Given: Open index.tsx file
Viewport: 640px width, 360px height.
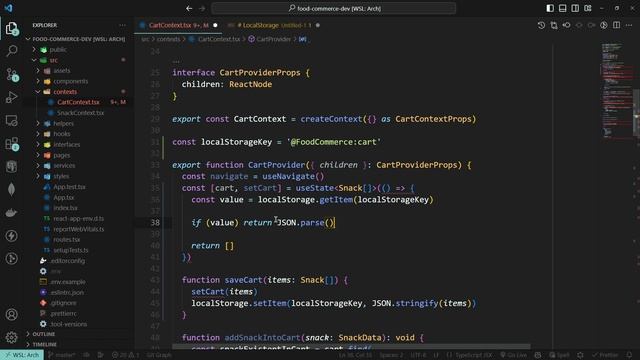Looking at the screenshot, I should tap(65, 208).
